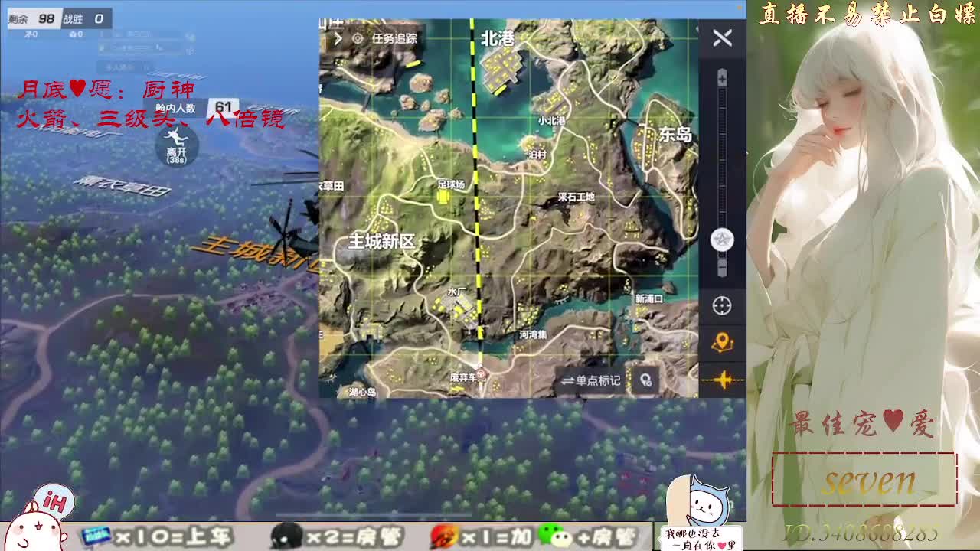Viewport: 980px width, 551px height.
Task: Click the 草田 location label
Action: click(332, 186)
